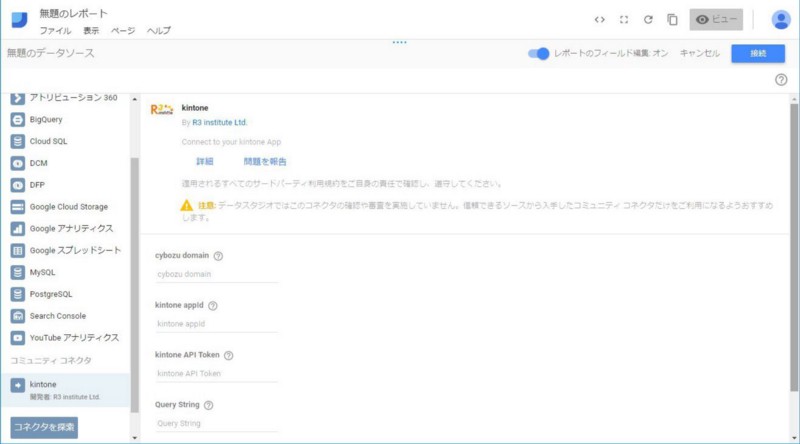Image resolution: width=800 pixels, height=444 pixels.
Task: Click the main panel vertical scrollbar
Action: 794,248
